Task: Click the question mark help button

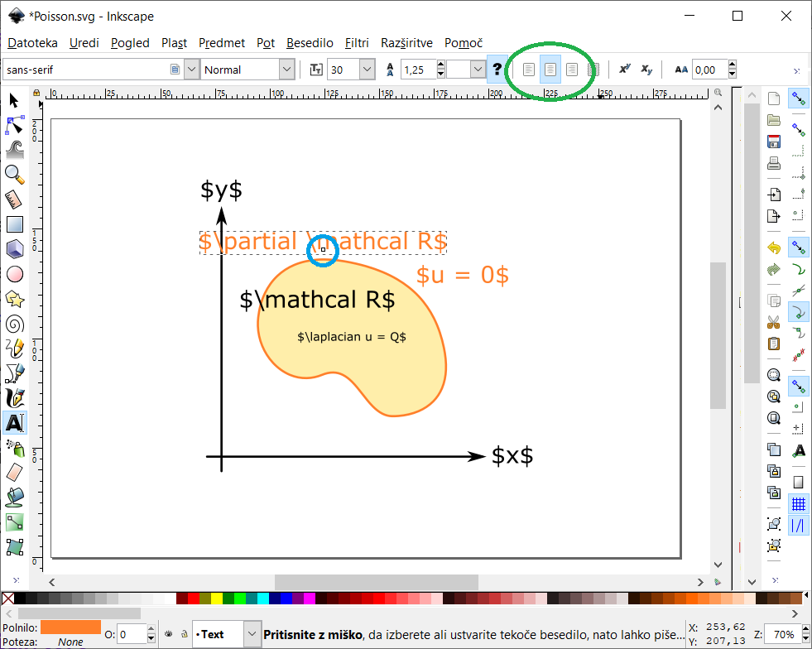Action: coord(497,70)
